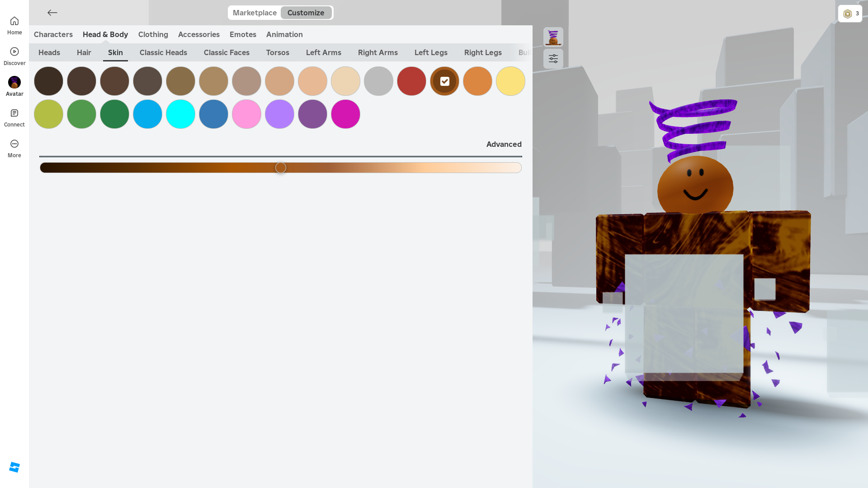The width and height of the screenshot is (868, 488).
Task: Click the avatar preview thumbnail
Action: (553, 37)
